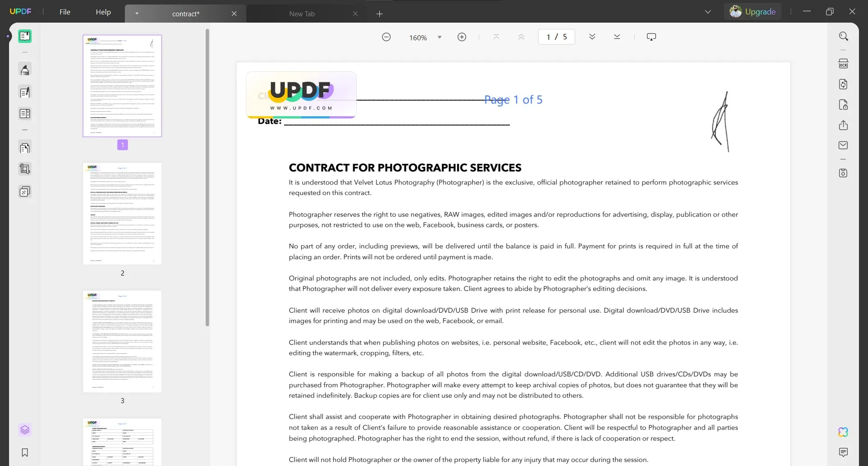Viewport: 868px width, 466px height.
Task: Open the Organize Pages tool
Action: pos(25,148)
